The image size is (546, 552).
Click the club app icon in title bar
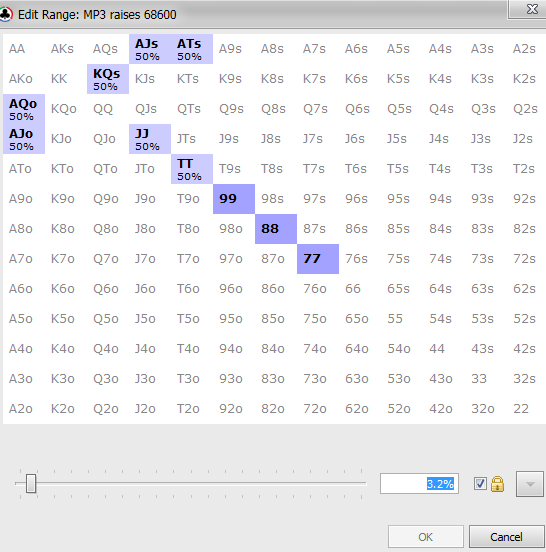coord(6,14)
